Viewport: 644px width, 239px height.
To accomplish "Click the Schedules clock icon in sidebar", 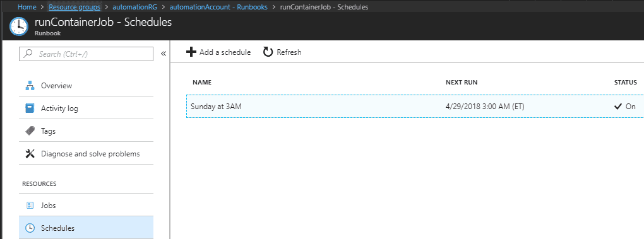I will click(30, 228).
